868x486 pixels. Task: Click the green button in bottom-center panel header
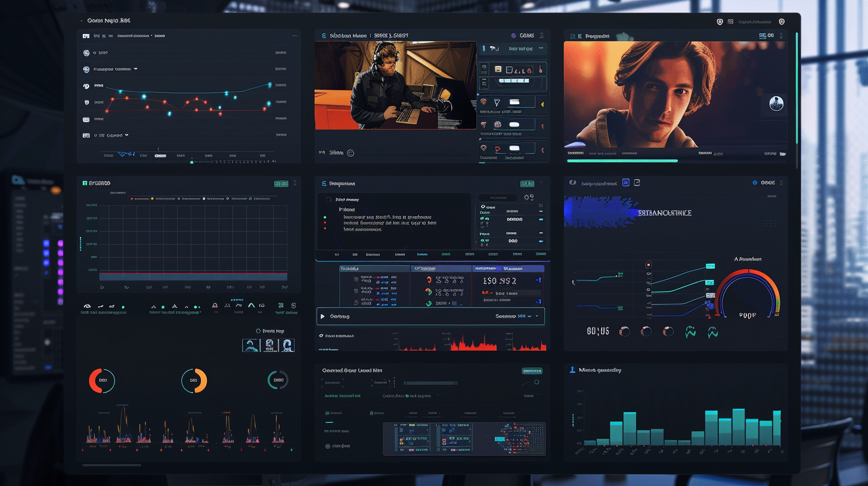tap(532, 370)
